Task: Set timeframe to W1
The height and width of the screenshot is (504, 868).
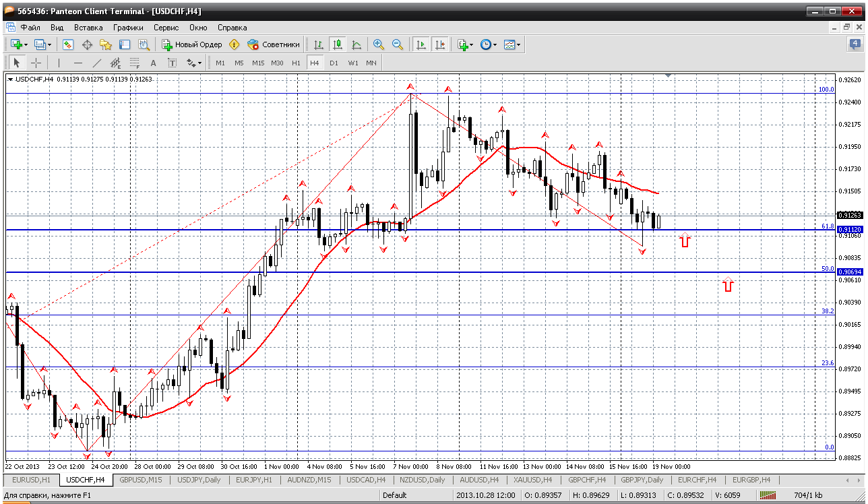Action: pyautogui.click(x=353, y=63)
